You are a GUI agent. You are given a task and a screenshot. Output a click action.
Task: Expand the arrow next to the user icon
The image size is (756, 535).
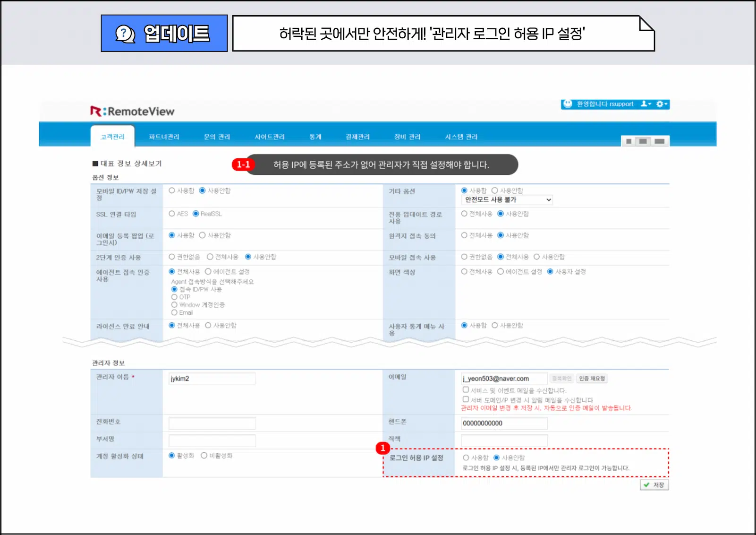651,104
